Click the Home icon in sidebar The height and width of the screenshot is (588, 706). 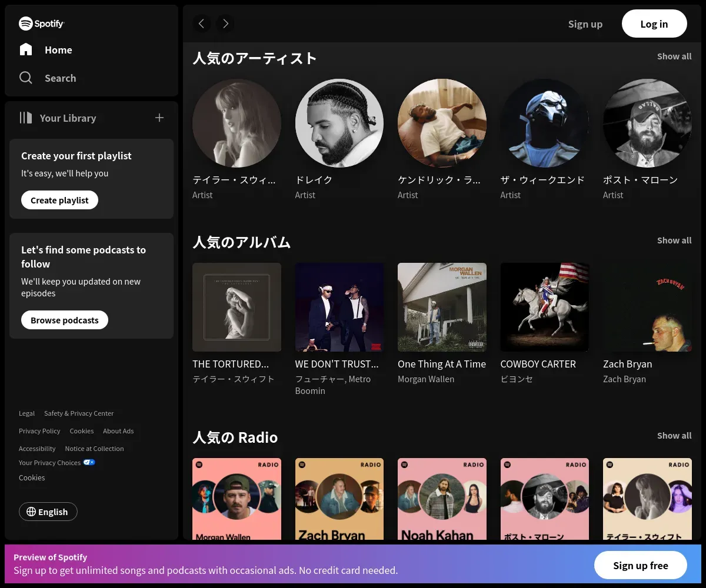(x=26, y=49)
